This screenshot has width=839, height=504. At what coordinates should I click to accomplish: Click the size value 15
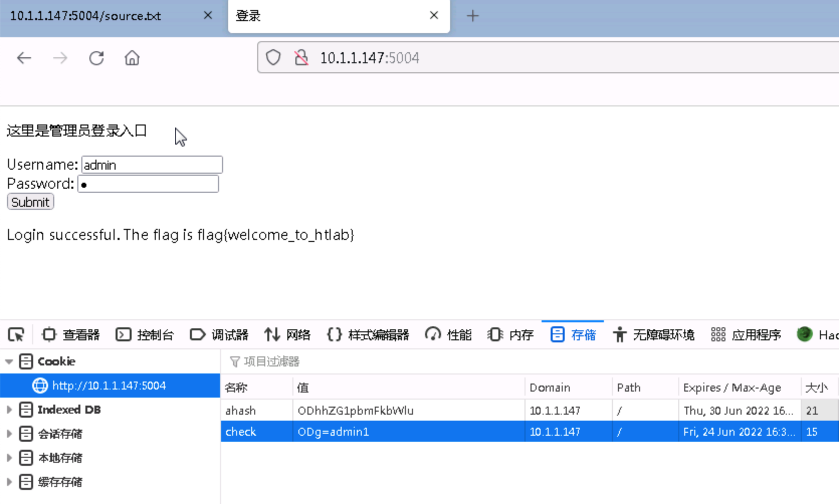[x=812, y=432]
